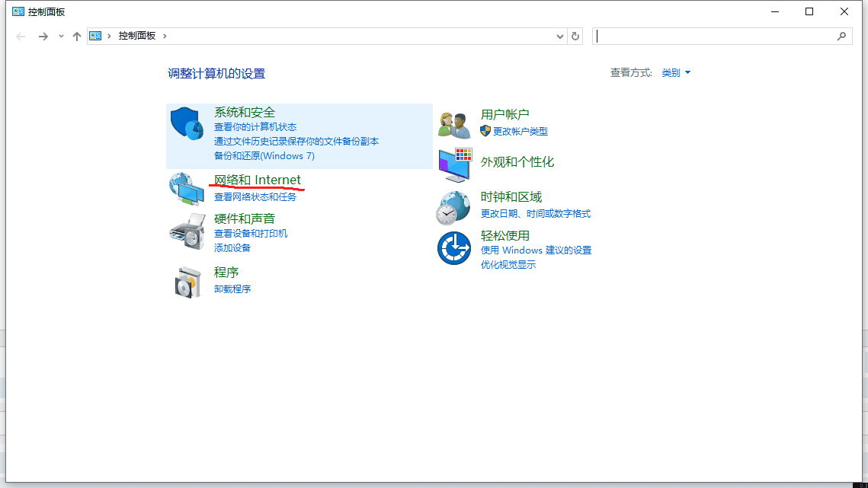Screen dimensions: 868x488
Task: Open 轻松使用 accessibility icon
Action: (453, 246)
